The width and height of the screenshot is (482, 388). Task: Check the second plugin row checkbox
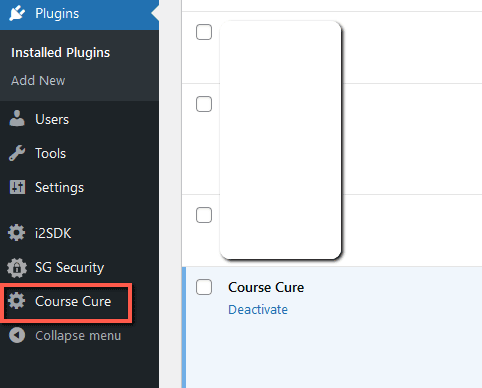204,104
